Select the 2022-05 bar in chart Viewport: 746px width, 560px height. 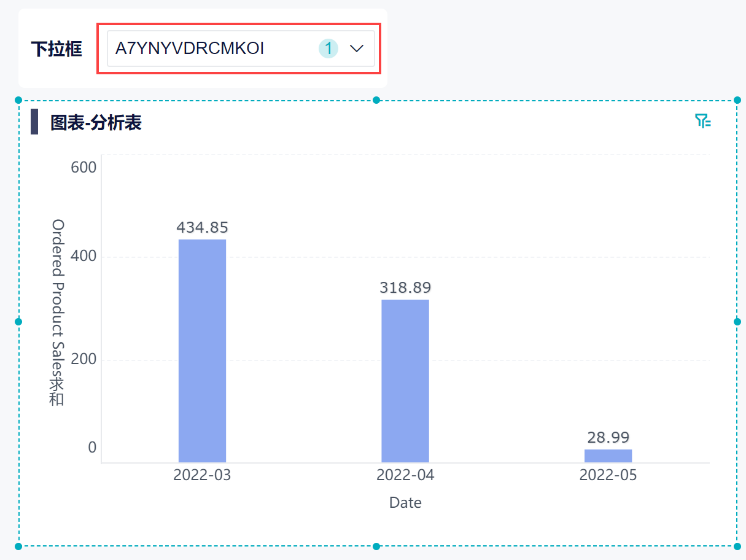608,456
